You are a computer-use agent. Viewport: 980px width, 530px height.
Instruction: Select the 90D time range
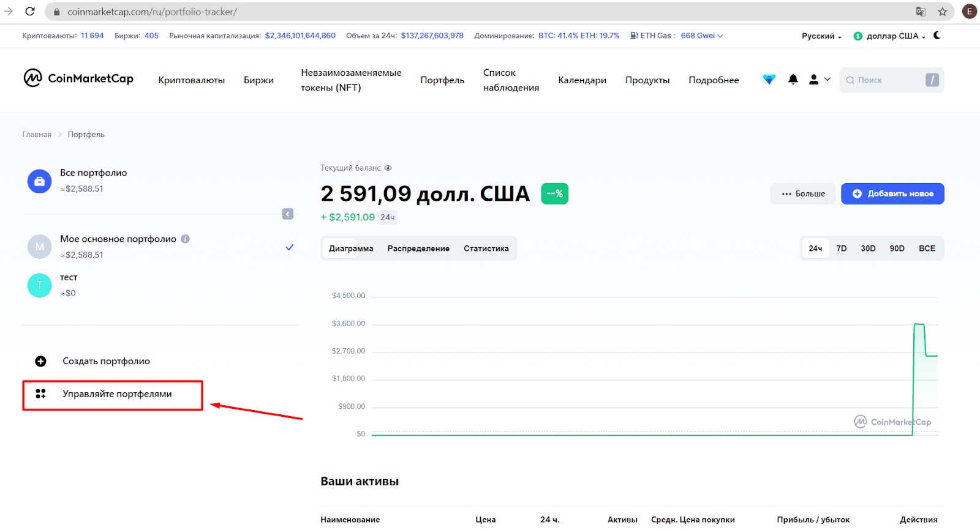pos(897,248)
